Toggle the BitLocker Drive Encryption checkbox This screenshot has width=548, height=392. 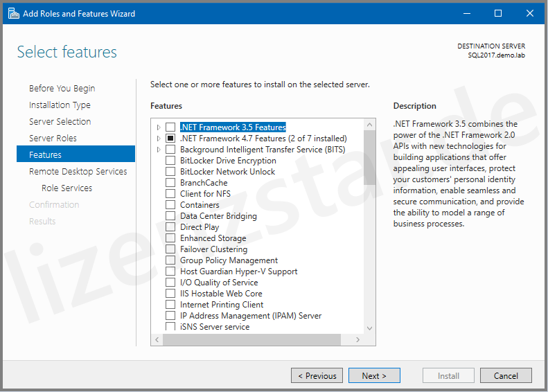(170, 161)
